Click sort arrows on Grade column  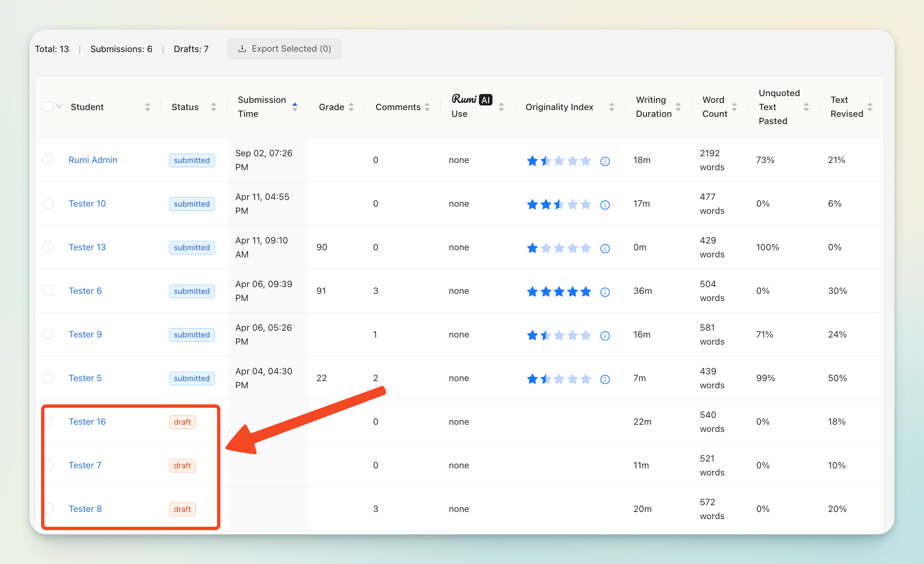click(x=351, y=107)
